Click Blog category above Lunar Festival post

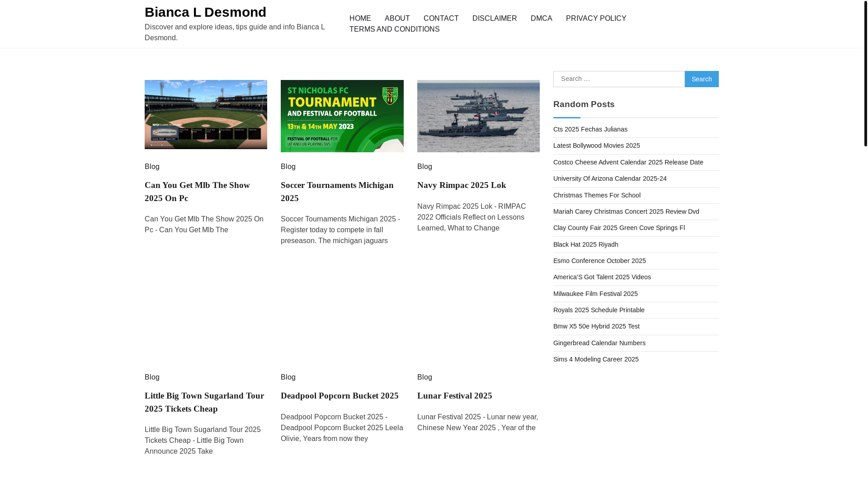[425, 377]
